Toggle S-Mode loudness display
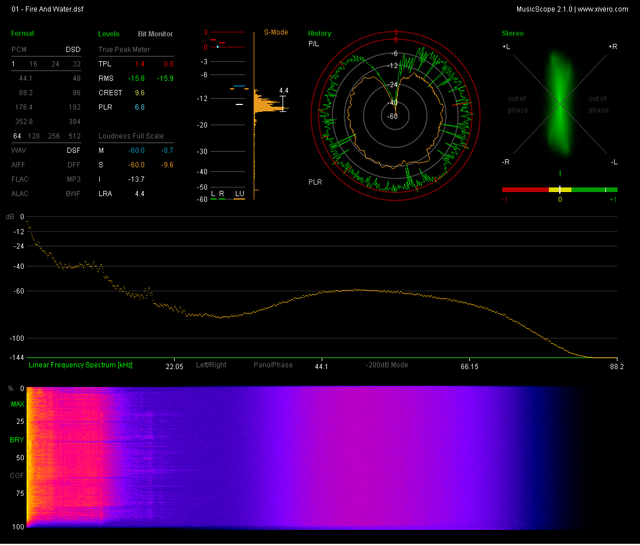Image resolution: width=640 pixels, height=545 pixels. pyautogui.click(x=276, y=32)
